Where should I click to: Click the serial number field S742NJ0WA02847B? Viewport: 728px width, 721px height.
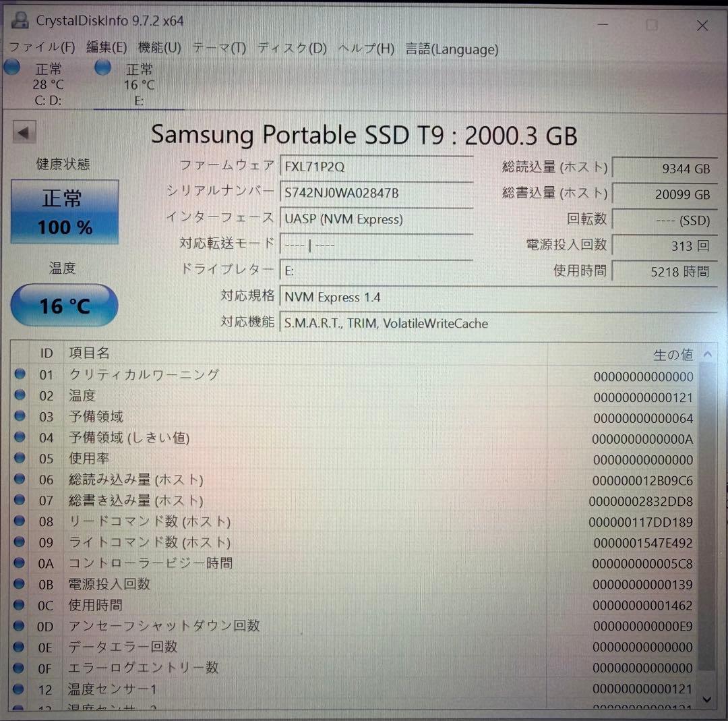(x=377, y=192)
